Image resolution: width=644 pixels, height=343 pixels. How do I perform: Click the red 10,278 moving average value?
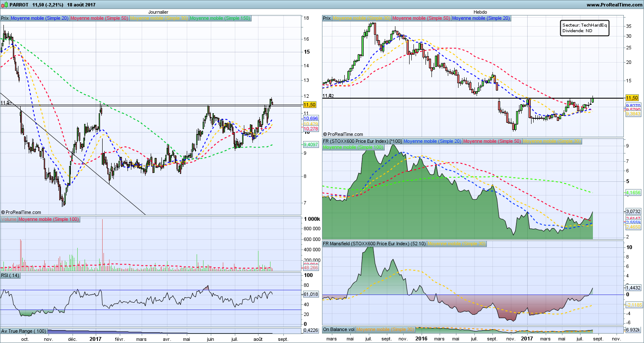pyautogui.click(x=310, y=129)
